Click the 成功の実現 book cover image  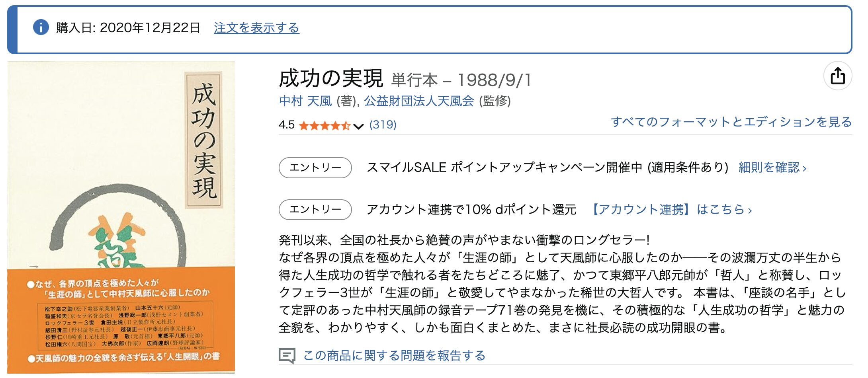pos(121,217)
